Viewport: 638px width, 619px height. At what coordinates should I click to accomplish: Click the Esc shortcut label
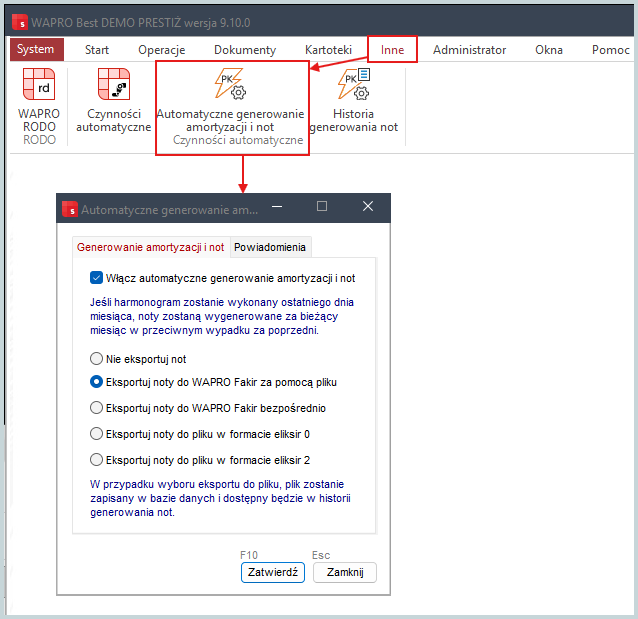pos(321,555)
